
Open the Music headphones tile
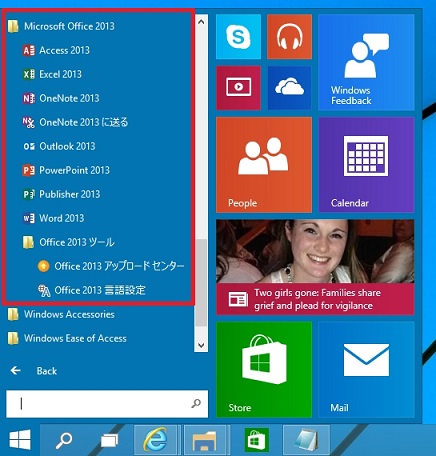289,37
